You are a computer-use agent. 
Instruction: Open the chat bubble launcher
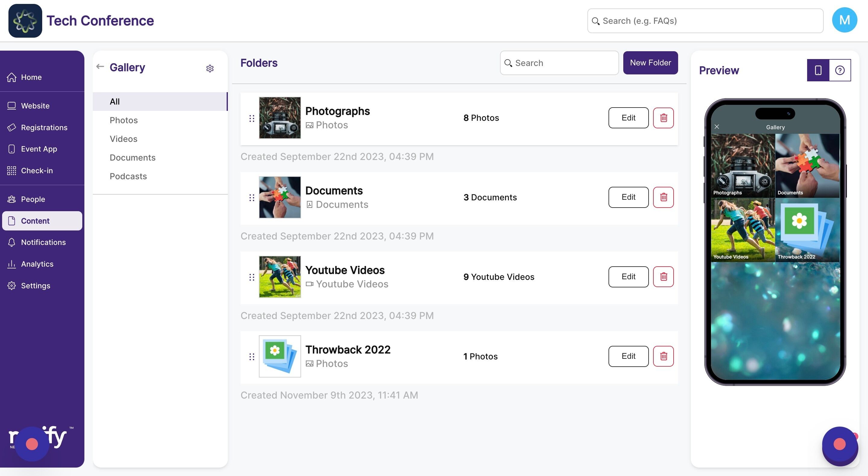tap(839, 444)
